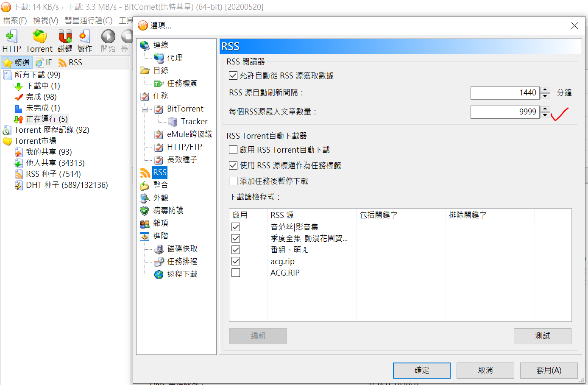Select the RSS feed icon in options tree

[x=145, y=173]
